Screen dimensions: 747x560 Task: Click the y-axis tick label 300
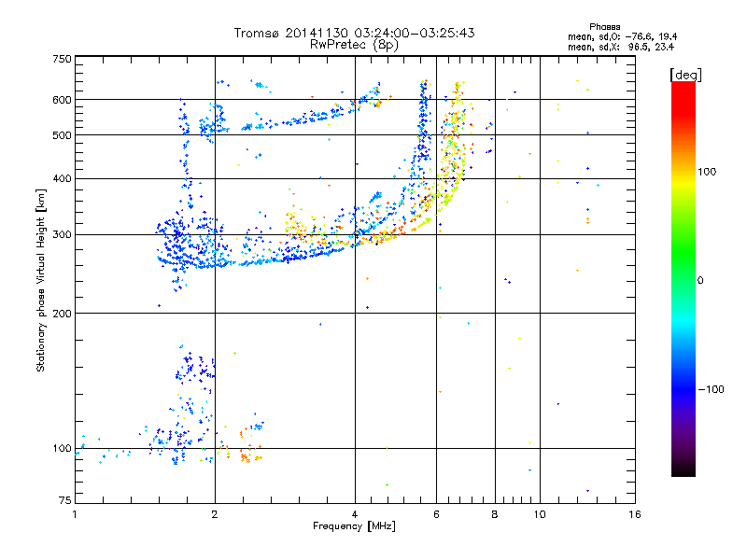click(x=62, y=235)
